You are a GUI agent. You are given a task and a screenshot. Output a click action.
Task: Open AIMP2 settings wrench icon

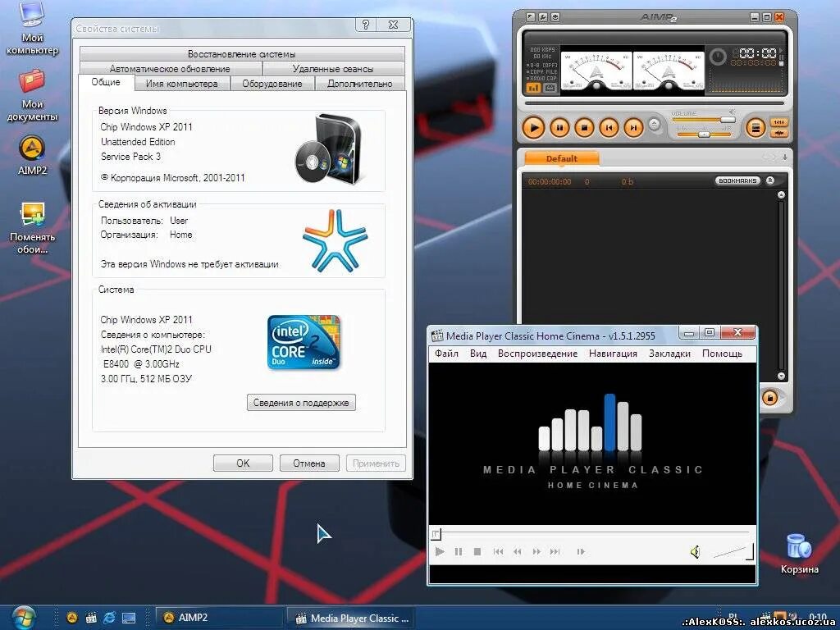pos(543,17)
